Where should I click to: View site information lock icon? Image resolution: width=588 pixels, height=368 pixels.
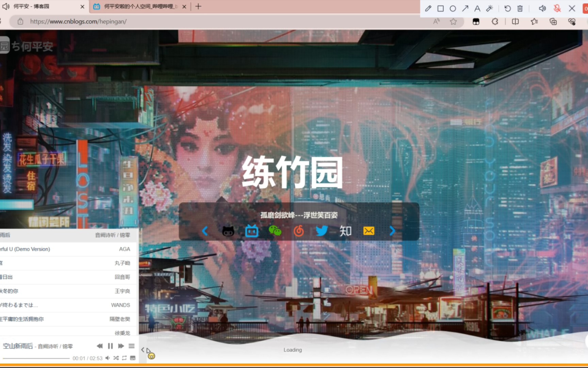tap(20, 21)
